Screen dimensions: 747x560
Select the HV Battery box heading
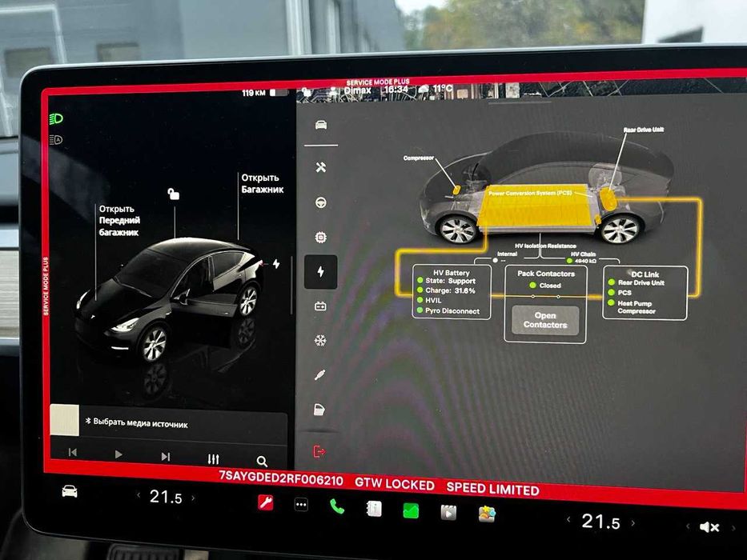pyautogui.click(x=451, y=273)
